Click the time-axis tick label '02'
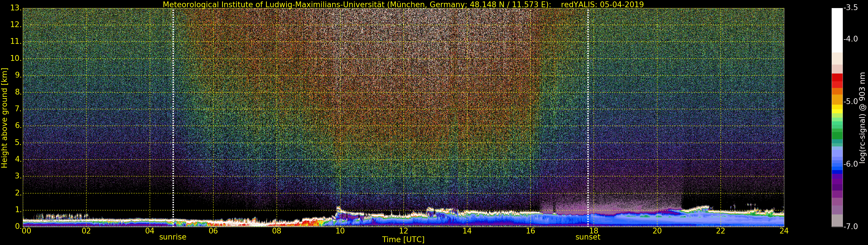This screenshot has height=245, width=868. [86, 231]
